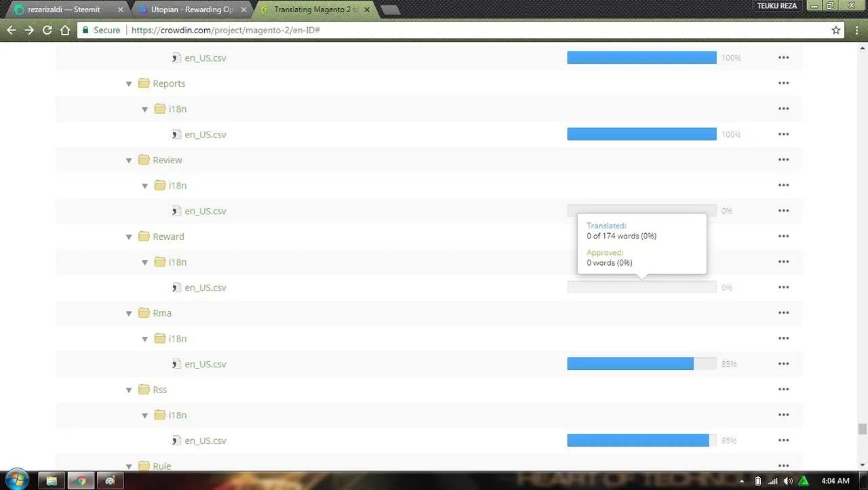Open three-dot menu for Rma's 85% file row
The width and height of the screenshot is (868, 490).
pos(783,364)
